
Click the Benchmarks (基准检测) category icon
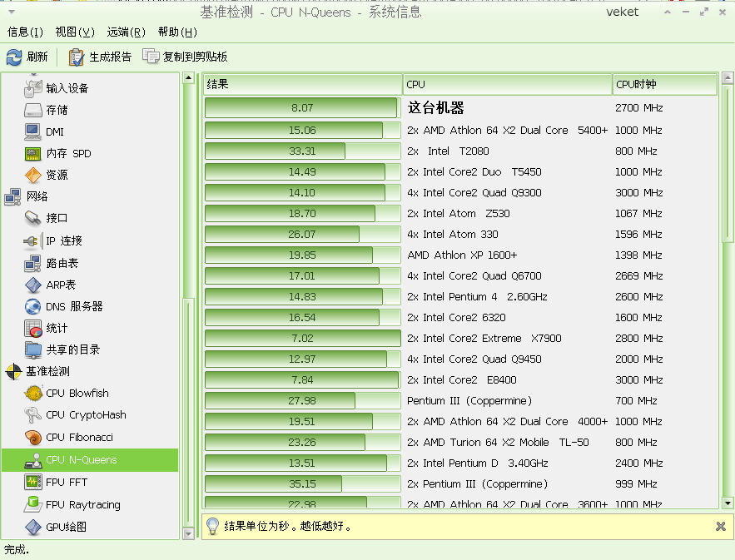pyautogui.click(x=13, y=372)
